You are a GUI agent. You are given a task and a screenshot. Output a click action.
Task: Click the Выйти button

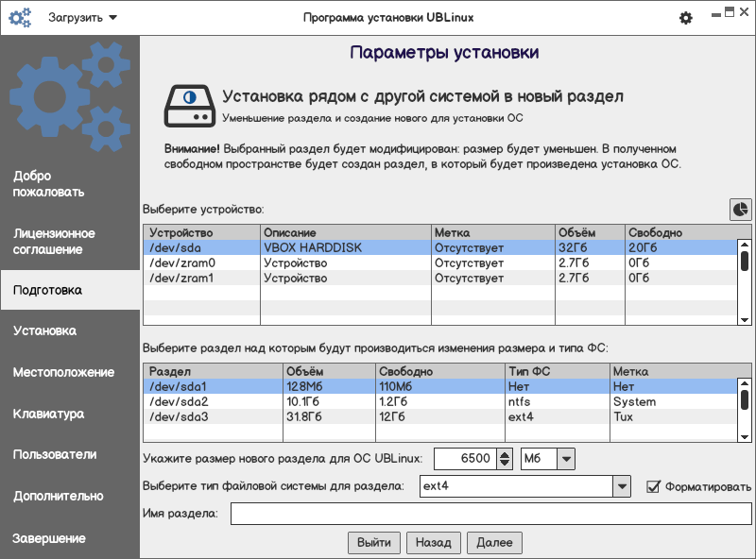tap(374, 543)
